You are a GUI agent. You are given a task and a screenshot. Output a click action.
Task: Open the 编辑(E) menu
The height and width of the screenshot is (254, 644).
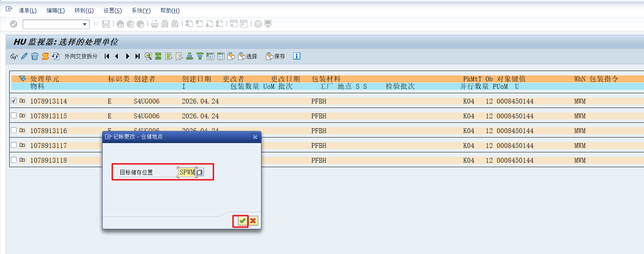[x=56, y=10]
